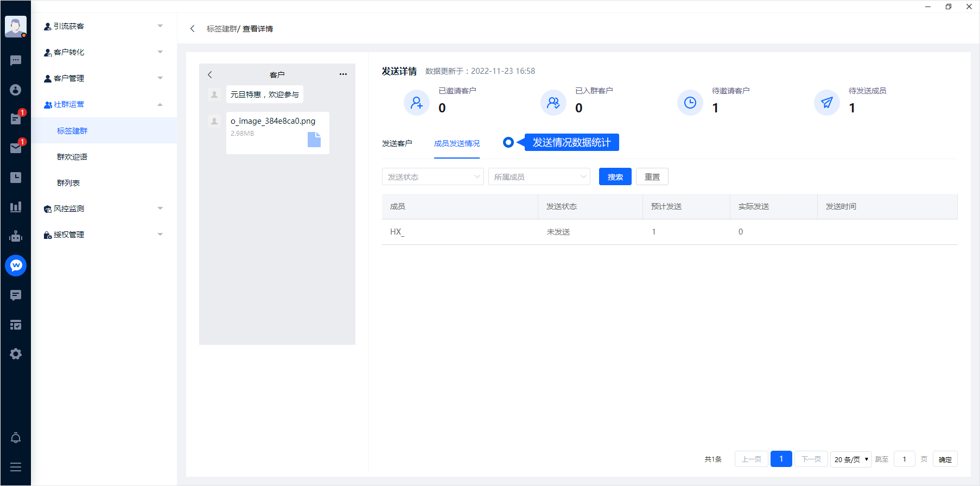The height and width of the screenshot is (486, 980).
Task: Open the three-dot menu in 客户 preview
Action: 343,74
